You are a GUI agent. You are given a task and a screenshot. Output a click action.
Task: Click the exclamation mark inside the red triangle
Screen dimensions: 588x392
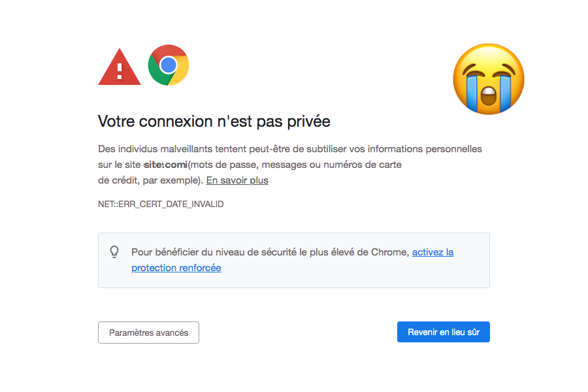120,71
